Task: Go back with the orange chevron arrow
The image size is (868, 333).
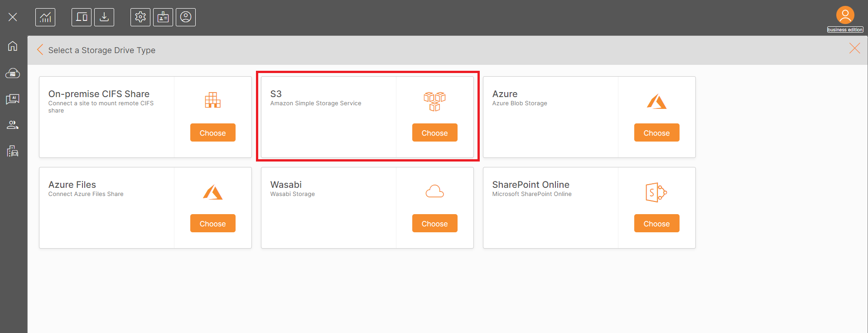Action: click(x=40, y=50)
